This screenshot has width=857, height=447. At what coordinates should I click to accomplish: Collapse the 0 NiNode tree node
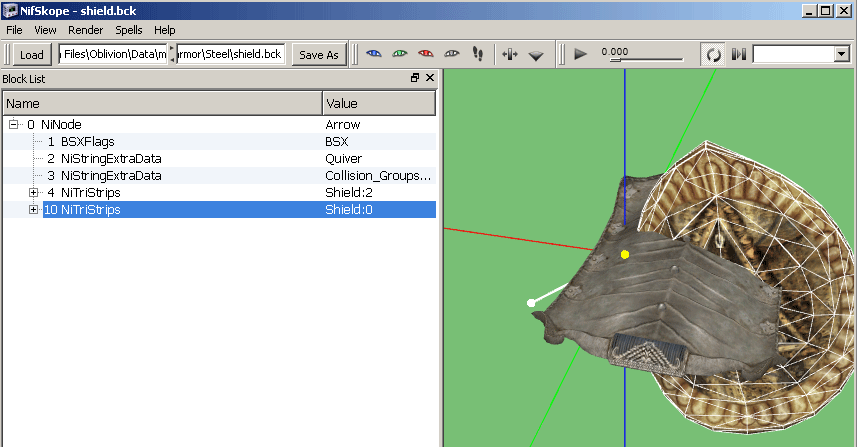coord(14,125)
